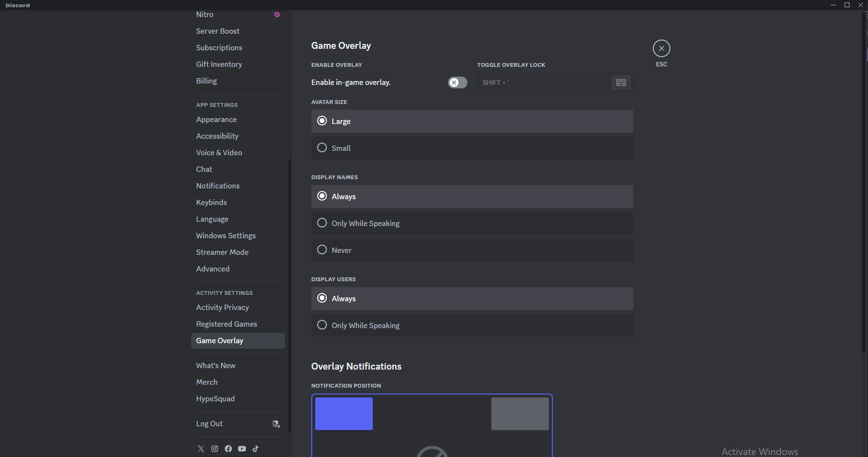The height and width of the screenshot is (457, 868).
Task: Close settings with the ESC circle button
Action: [x=661, y=48]
